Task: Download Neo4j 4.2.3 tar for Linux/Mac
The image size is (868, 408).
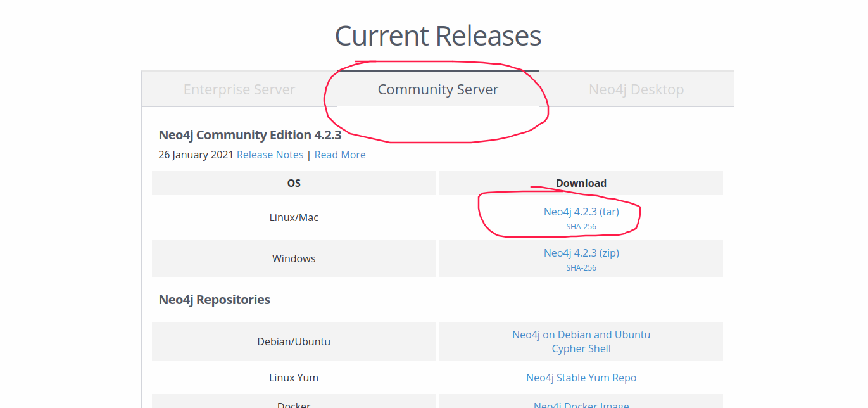Action: 581,212
